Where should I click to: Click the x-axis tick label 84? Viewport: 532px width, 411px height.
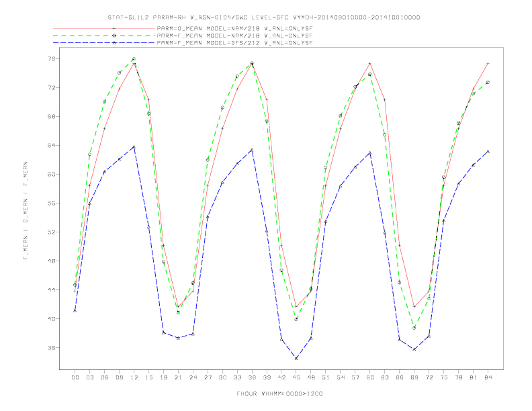point(488,377)
